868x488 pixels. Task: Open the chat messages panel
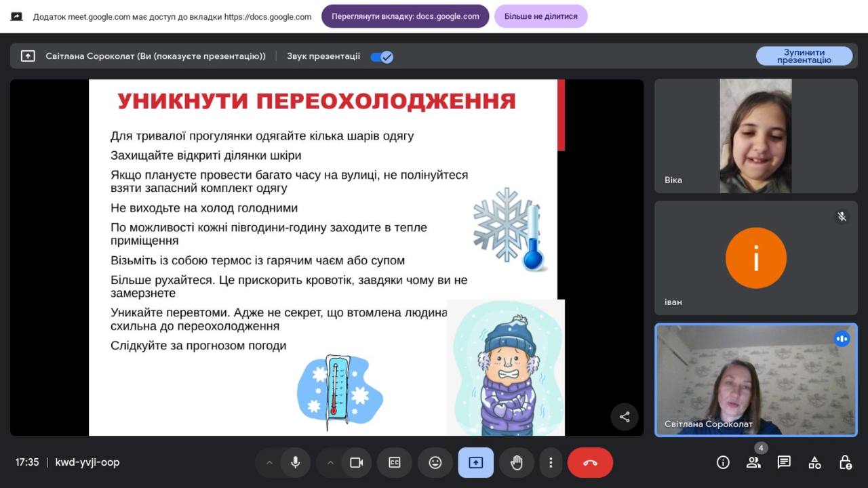point(784,462)
